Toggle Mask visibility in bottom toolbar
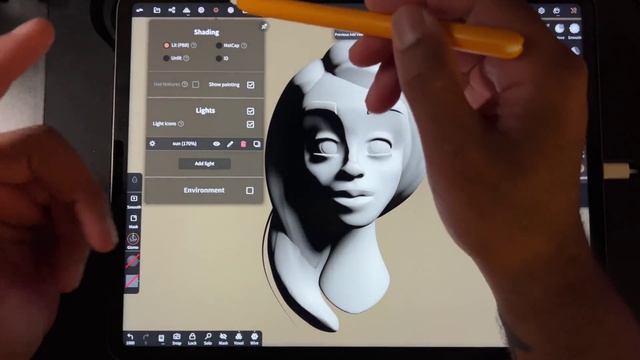Viewport: 640px width, 360px height. coord(223,339)
